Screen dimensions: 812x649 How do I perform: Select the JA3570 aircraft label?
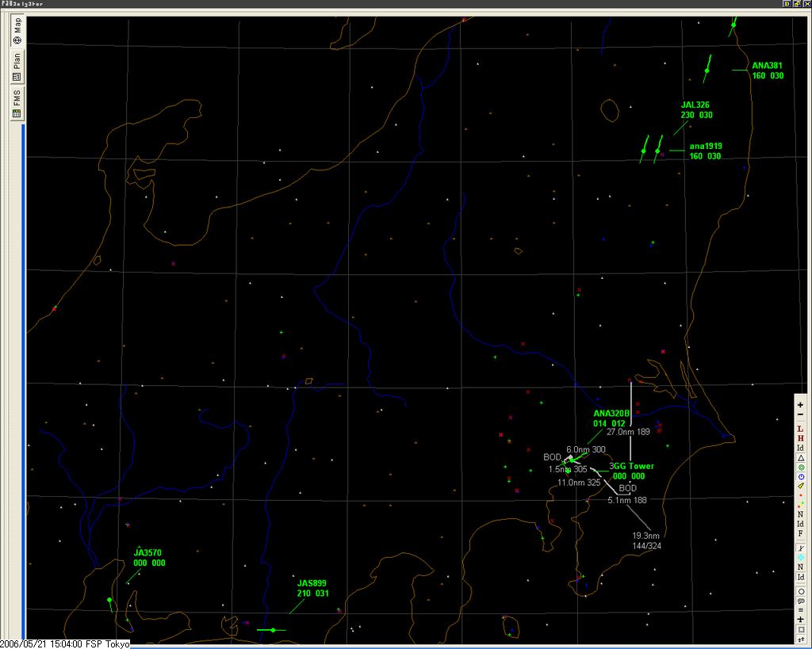149,557
